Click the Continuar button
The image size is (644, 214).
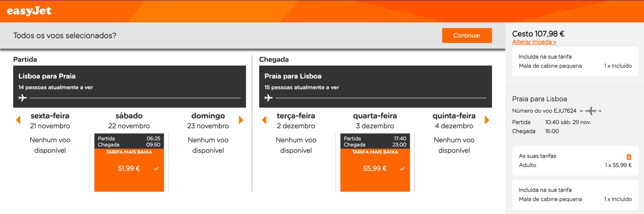(x=467, y=35)
